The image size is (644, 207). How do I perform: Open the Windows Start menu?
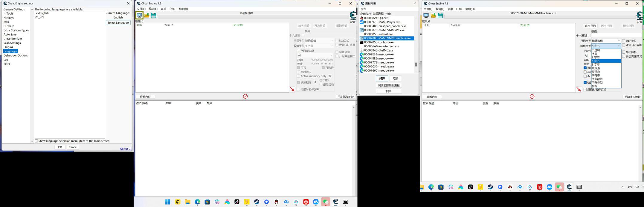point(168,202)
